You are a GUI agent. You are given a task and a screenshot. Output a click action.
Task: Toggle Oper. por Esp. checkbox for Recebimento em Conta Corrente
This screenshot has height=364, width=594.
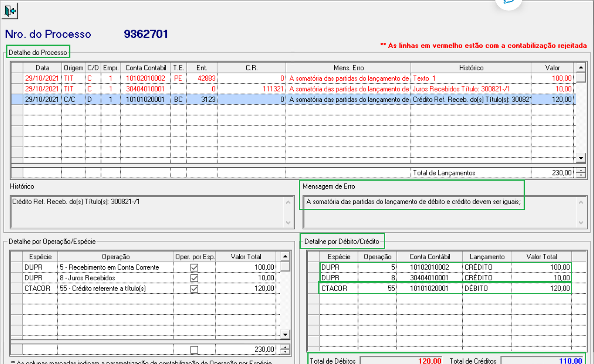(x=194, y=267)
